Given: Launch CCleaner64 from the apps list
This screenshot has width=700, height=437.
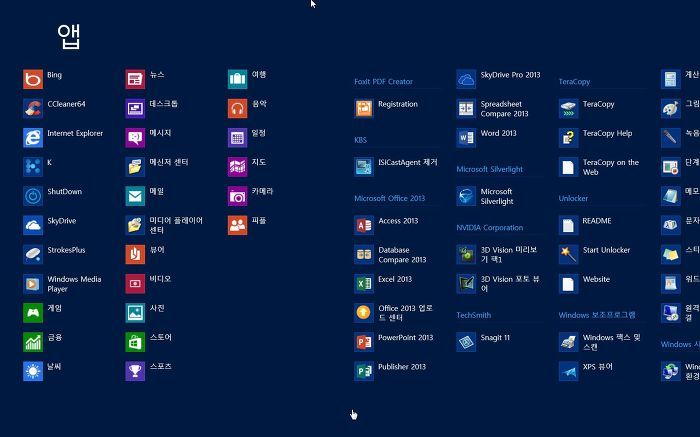Looking at the screenshot, I should coord(33,108).
